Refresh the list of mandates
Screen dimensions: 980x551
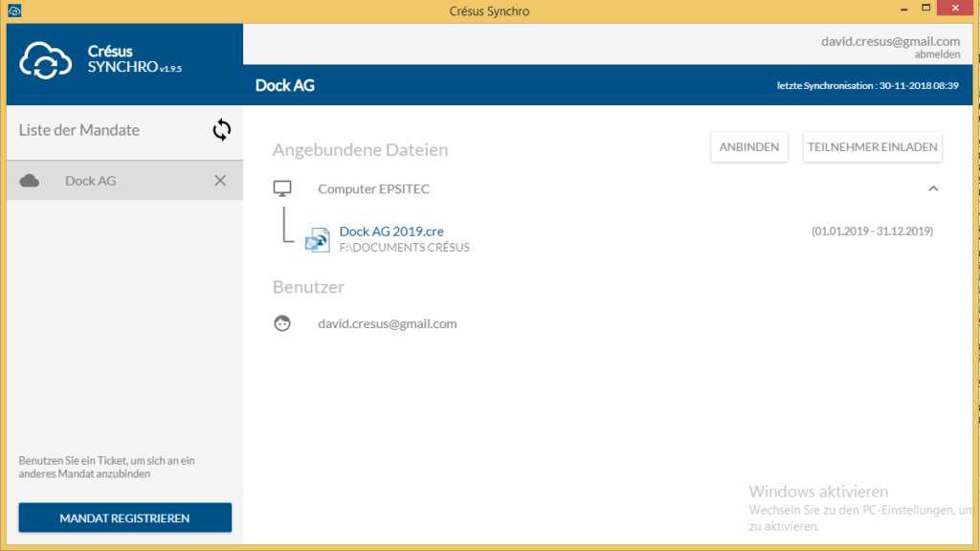(222, 130)
